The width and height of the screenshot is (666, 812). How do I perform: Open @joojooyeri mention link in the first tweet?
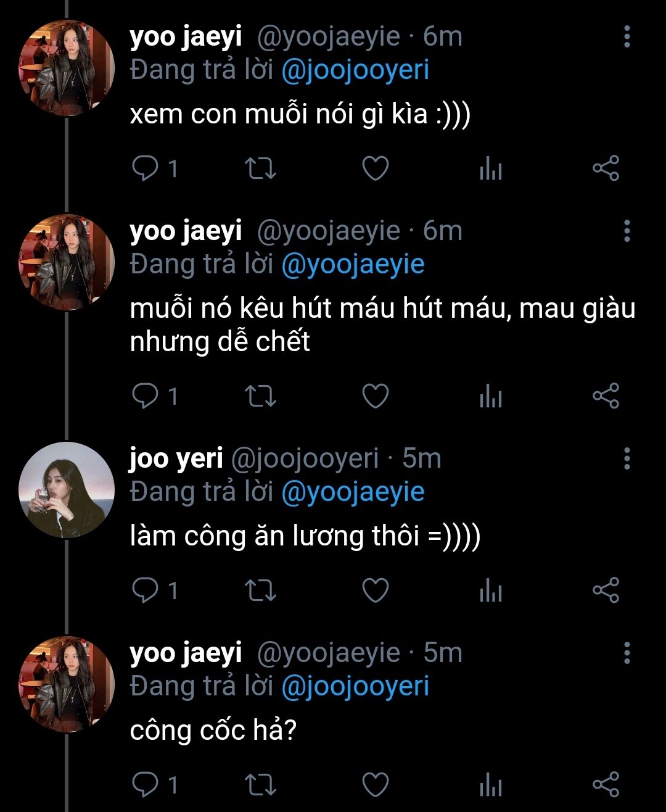click(355, 70)
